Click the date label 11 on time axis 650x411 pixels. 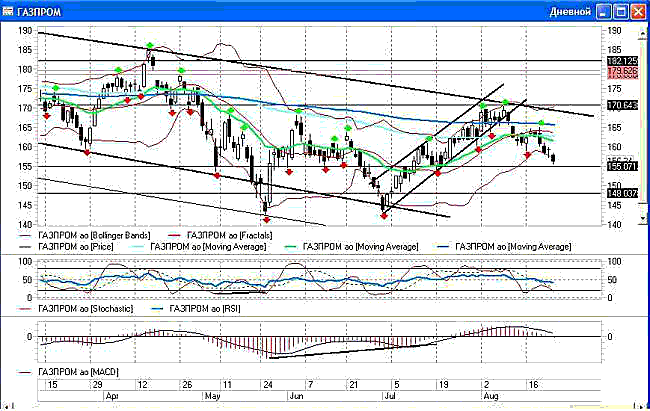[227, 385]
